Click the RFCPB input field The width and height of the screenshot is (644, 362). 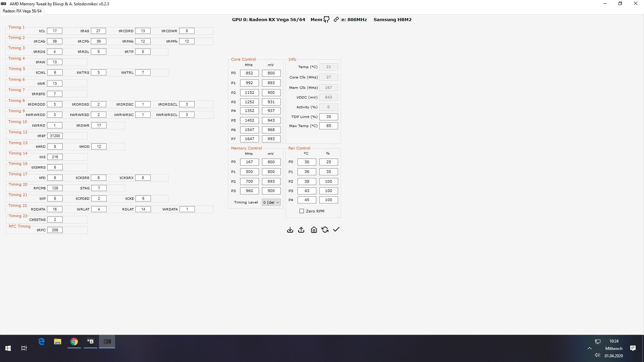pos(55,188)
